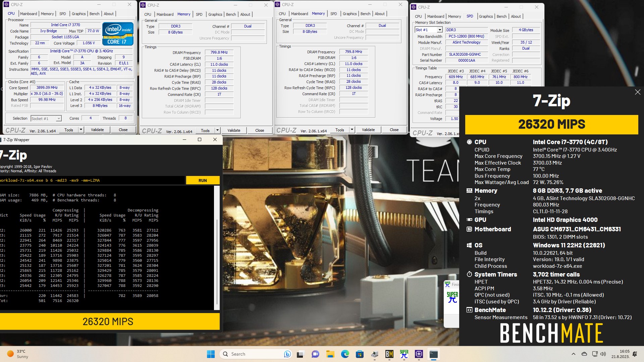Screen dimensions: 644x362
Task: Open the notification bell icon
Action: click(x=635, y=354)
